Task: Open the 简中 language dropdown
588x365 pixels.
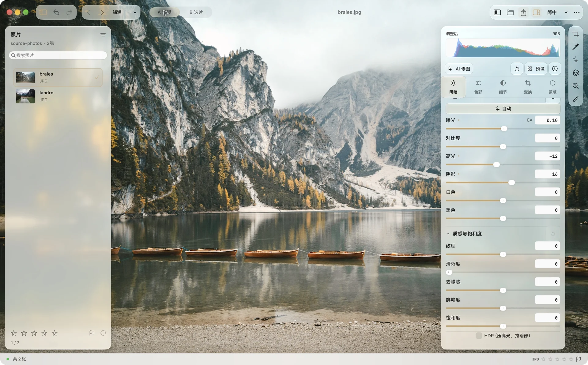Action: click(x=557, y=12)
